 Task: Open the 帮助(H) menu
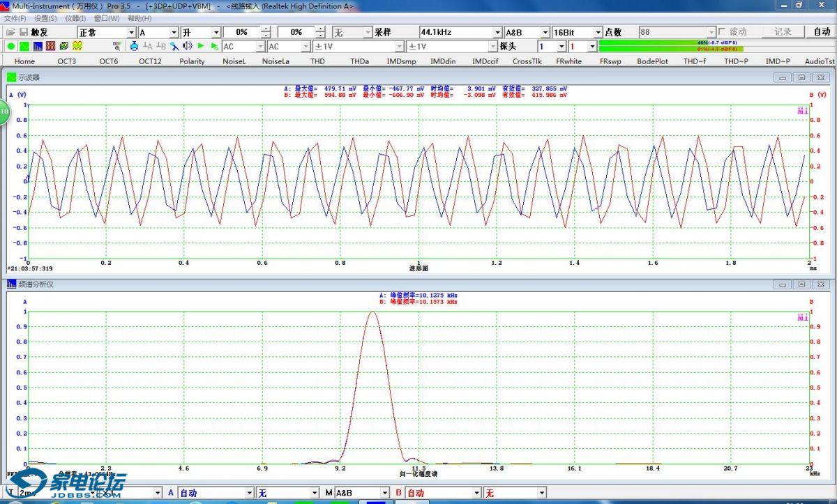click(x=139, y=18)
